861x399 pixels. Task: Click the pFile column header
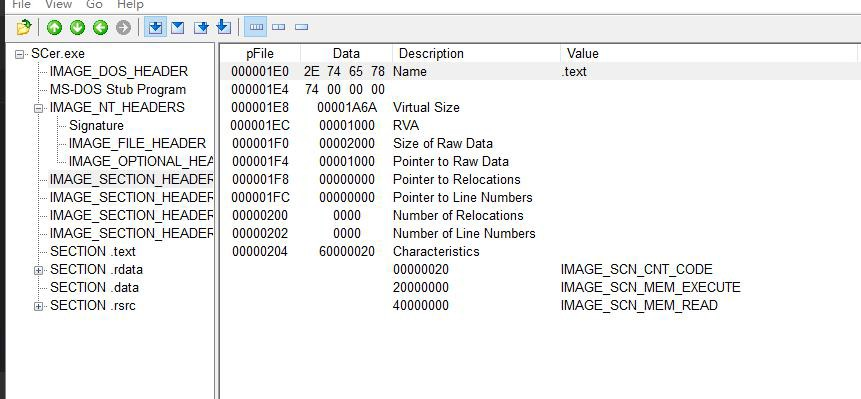tap(260, 53)
